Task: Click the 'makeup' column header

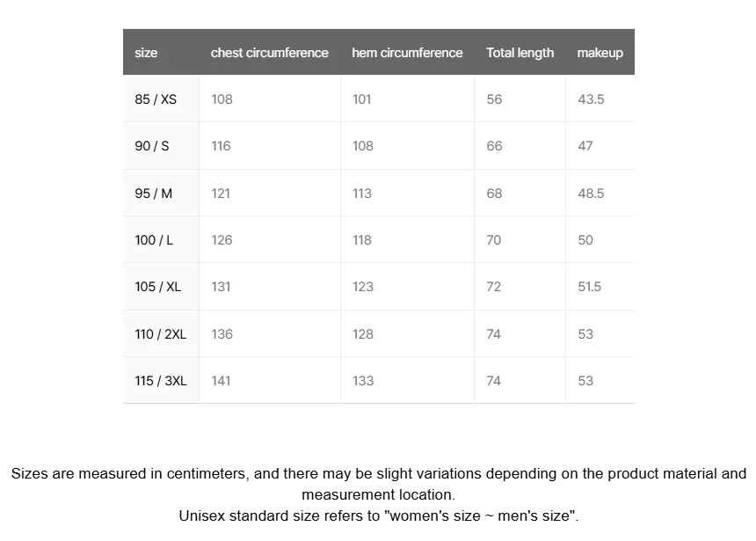Action: click(600, 53)
